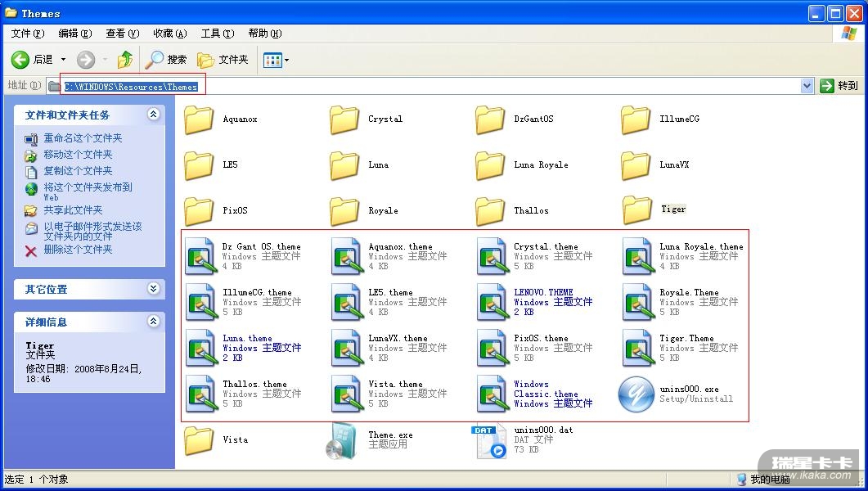This screenshot has height=491, width=868.
Task: Open the Back button history dropdown
Action: (x=63, y=60)
